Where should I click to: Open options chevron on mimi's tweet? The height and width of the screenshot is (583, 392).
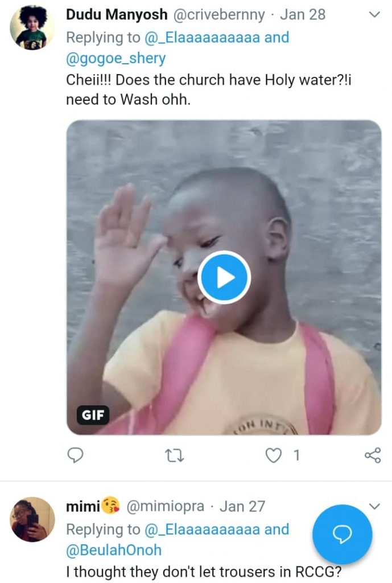tap(374, 506)
